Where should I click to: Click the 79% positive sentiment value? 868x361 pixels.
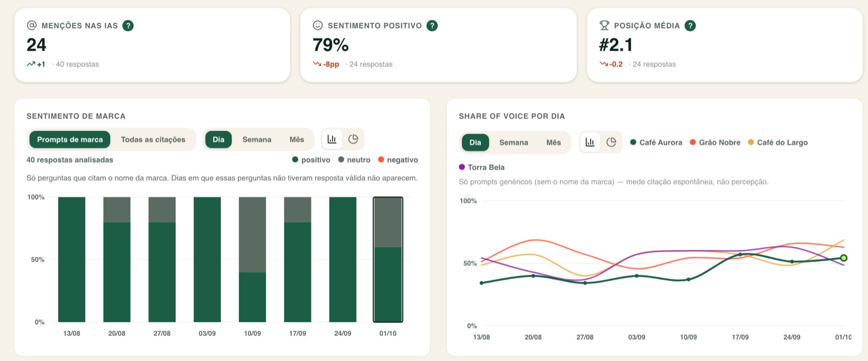tap(330, 45)
